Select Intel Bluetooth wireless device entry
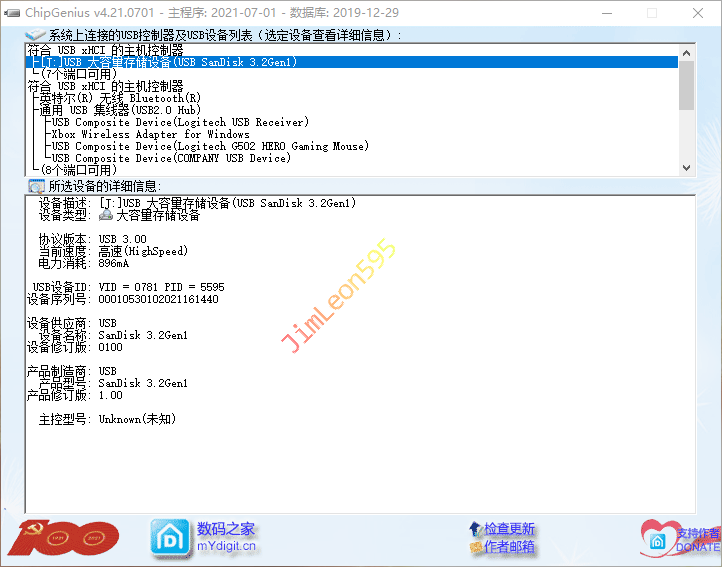Viewport: 722px width, 567px height. click(x=120, y=98)
